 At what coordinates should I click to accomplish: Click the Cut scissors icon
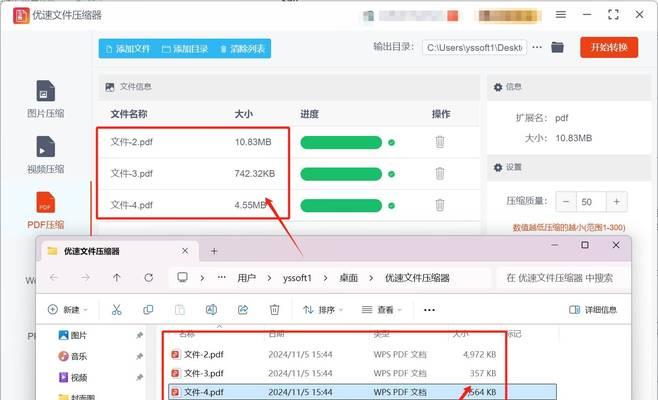(116, 310)
